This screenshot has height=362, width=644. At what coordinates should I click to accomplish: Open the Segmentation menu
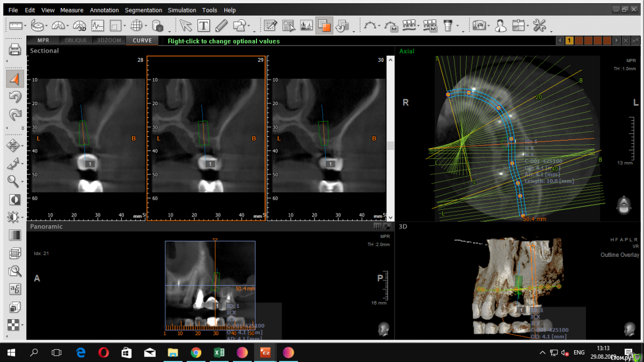pyautogui.click(x=143, y=10)
